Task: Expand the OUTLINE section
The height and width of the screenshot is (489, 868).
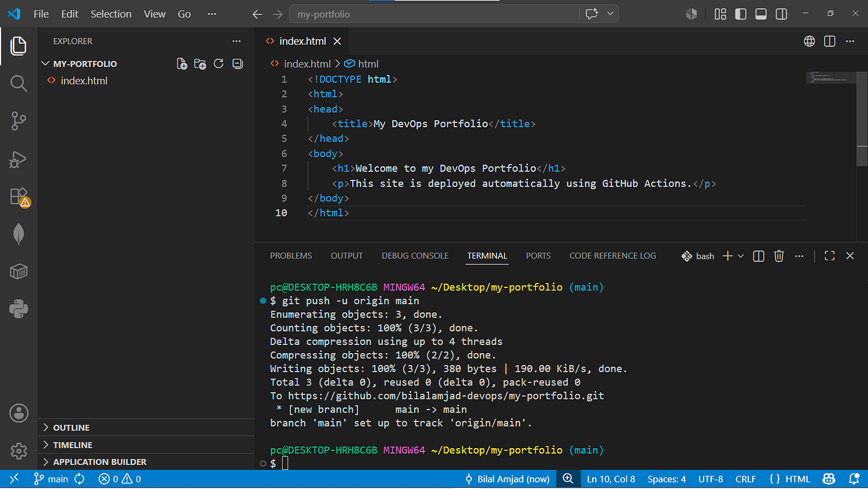Action: click(71, 428)
